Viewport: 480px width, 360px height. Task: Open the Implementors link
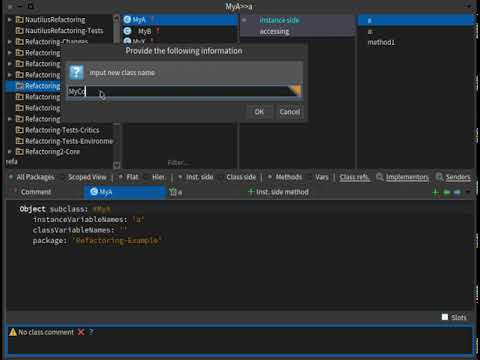(x=407, y=177)
